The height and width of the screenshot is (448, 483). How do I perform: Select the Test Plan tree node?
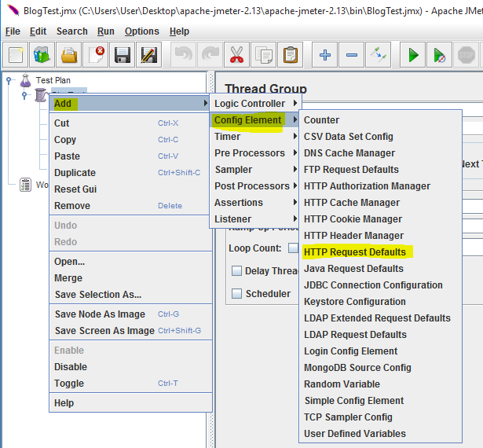pos(53,80)
